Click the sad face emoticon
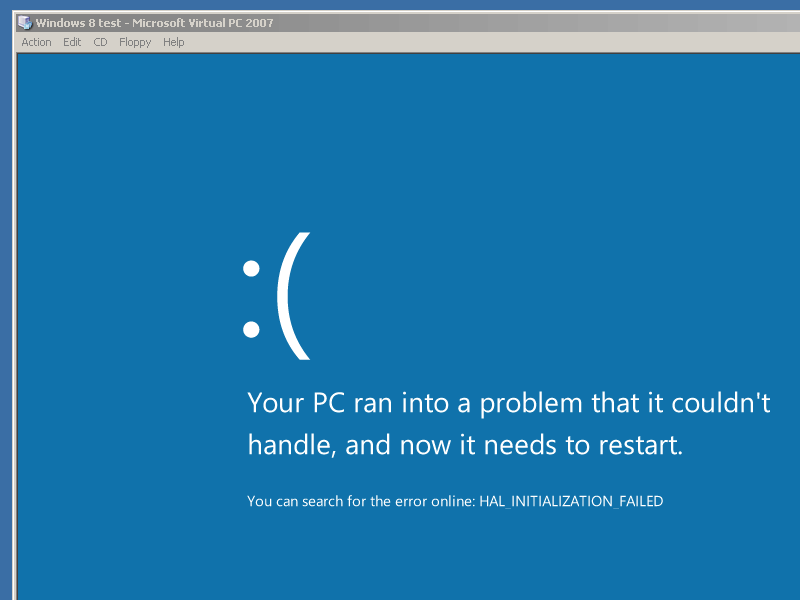 [277, 296]
